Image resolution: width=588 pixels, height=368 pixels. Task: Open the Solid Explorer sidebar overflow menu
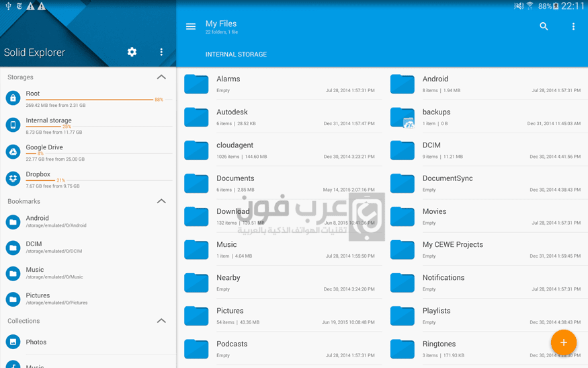point(161,52)
